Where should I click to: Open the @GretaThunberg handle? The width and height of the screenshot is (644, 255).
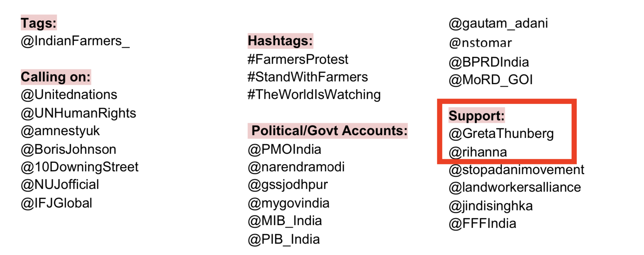501,134
